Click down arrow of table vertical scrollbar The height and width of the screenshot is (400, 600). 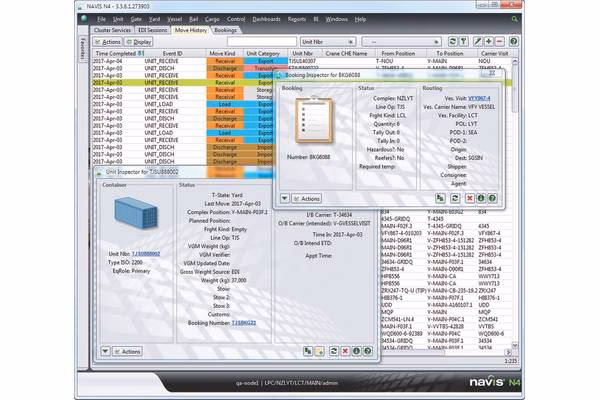point(515,345)
